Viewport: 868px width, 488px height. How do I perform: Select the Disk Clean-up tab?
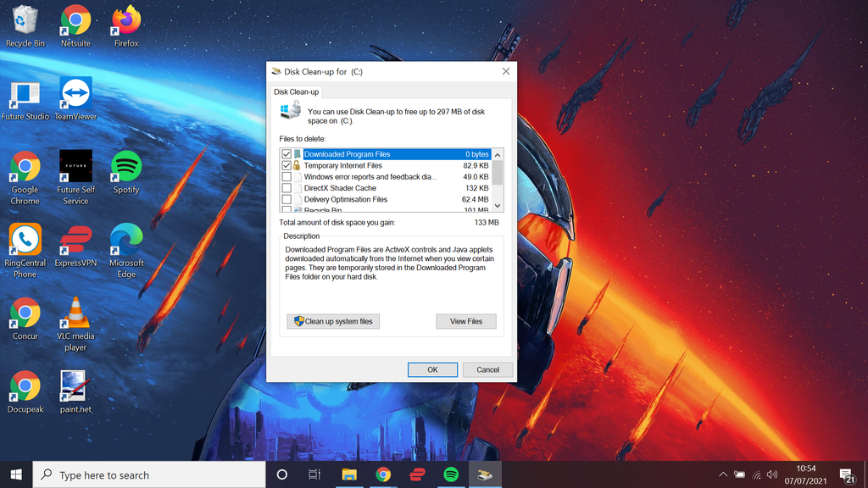pyautogui.click(x=295, y=91)
